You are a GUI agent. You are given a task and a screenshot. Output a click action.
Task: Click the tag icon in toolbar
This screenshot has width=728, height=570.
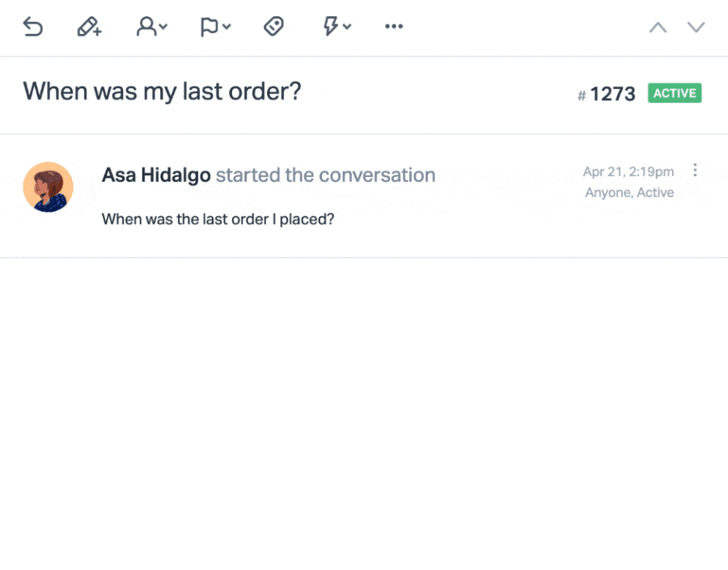tap(274, 27)
